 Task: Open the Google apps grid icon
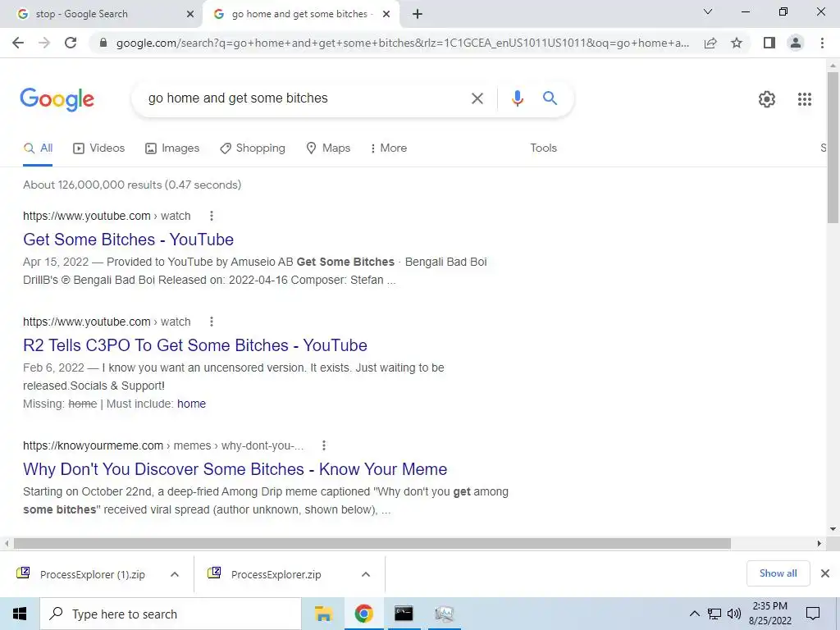click(x=804, y=99)
